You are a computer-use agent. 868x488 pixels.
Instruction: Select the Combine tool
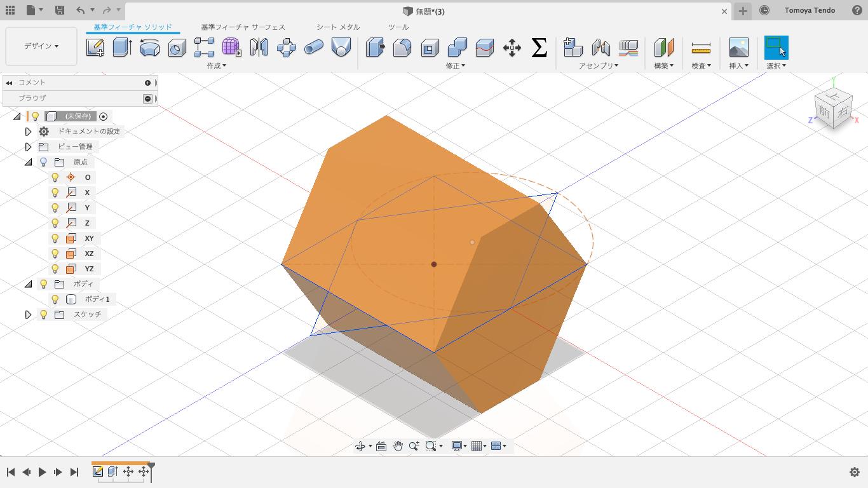457,48
